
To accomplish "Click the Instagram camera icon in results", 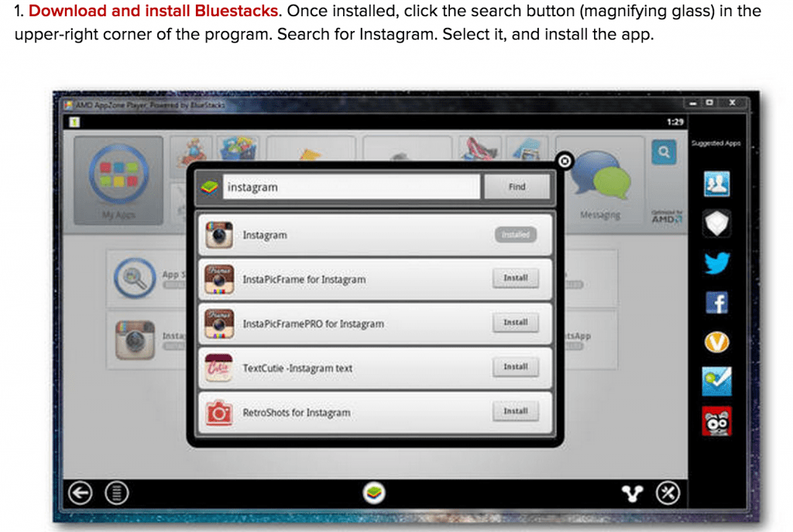I will (x=219, y=235).
